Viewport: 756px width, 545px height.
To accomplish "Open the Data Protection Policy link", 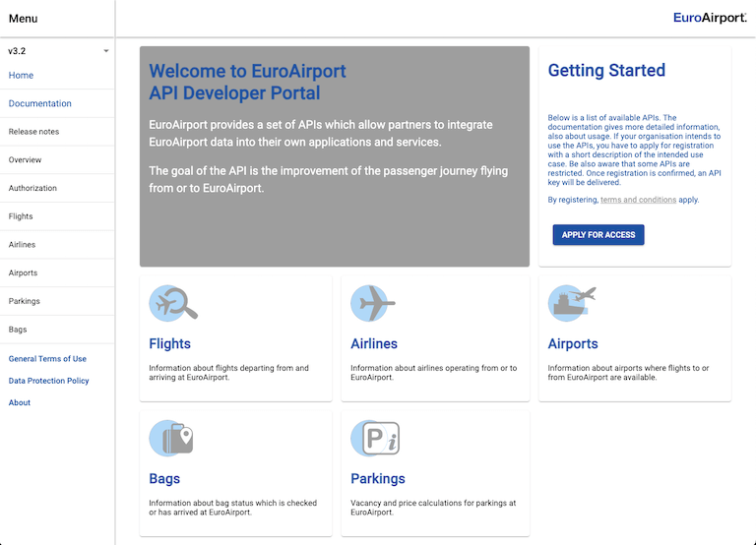I will [x=48, y=381].
